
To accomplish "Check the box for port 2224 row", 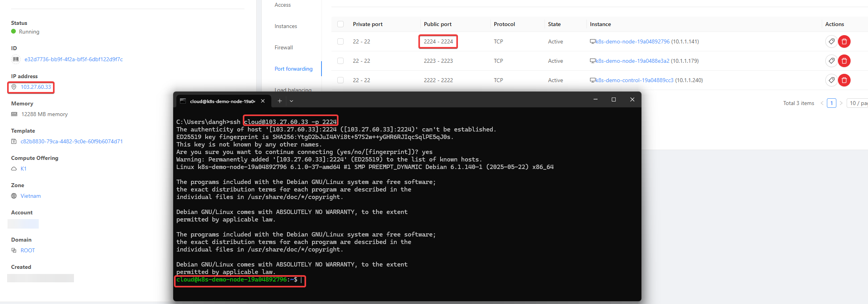I will click(x=340, y=41).
